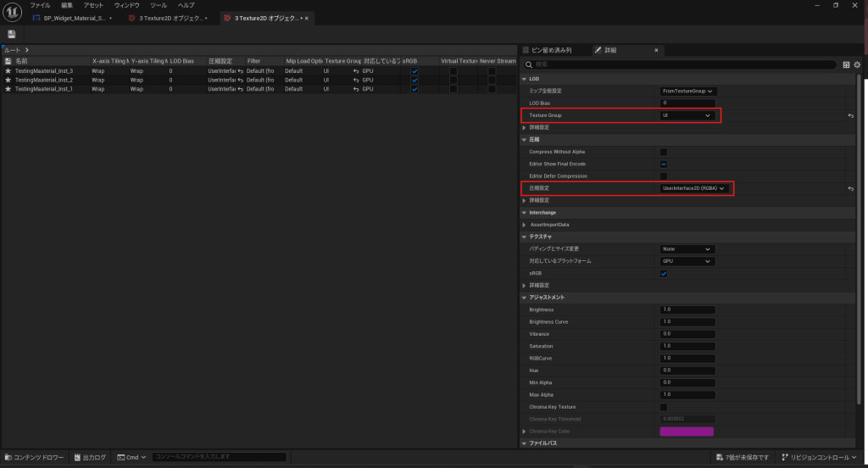This screenshot has height=468, width=868.
Task: Click the Unreal Engine logo icon
Action: pos(11,11)
